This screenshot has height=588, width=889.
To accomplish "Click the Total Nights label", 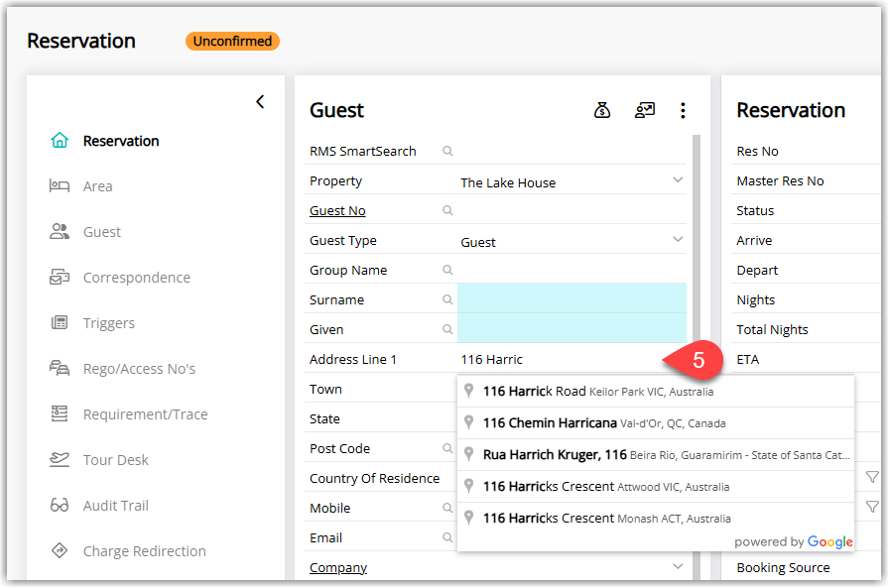I will click(x=772, y=329).
